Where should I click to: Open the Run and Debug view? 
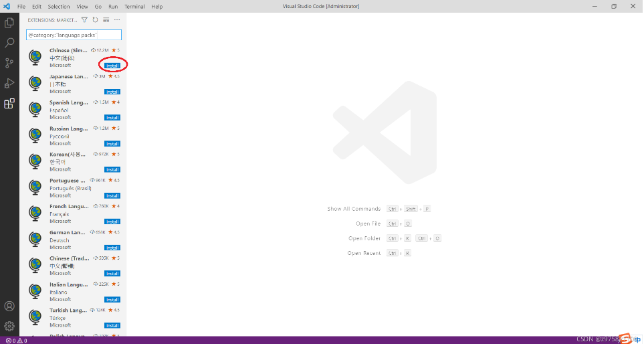pyautogui.click(x=9, y=83)
